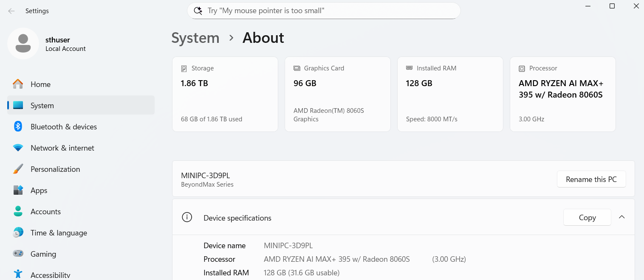This screenshot has width=644, height=280.
Task: Select System in the sidebar
Action: tap(81, 105)
